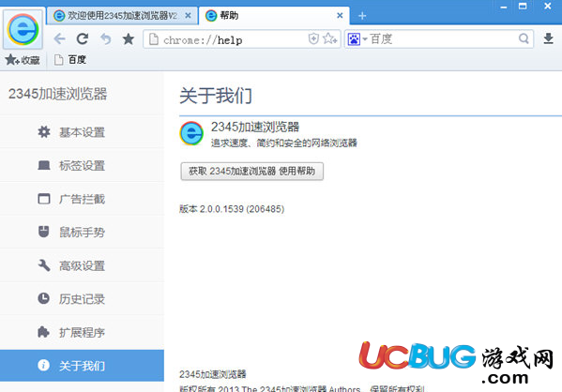This screenshot has width=562, height=392.
Task: Click the browser logo in about section
Action: click(x=191, y=133)
